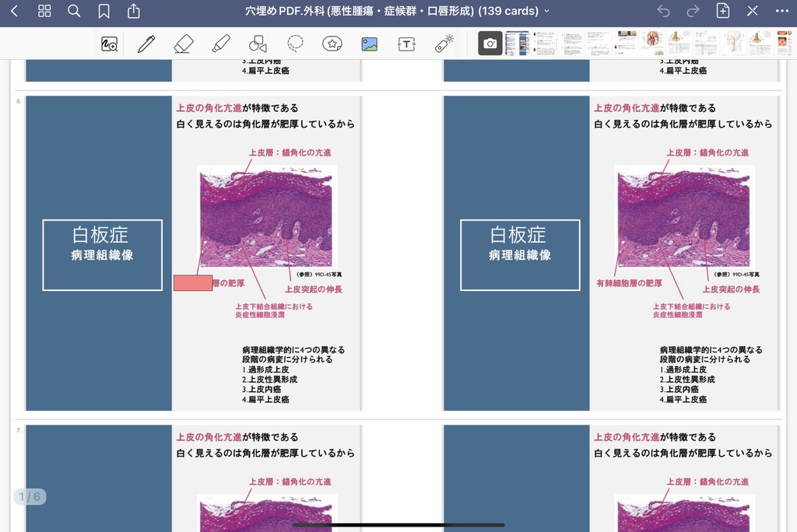Tap '上皮層：錯角化の亢進' on the left card in row 6
This screenshot has height=532, width=797.
point(290,152)
